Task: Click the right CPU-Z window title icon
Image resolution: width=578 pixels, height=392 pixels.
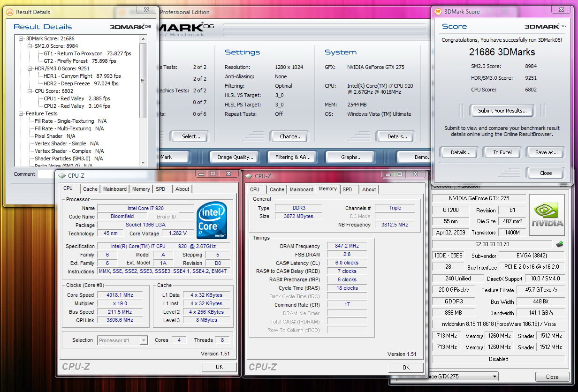Action: click(248, 176)
